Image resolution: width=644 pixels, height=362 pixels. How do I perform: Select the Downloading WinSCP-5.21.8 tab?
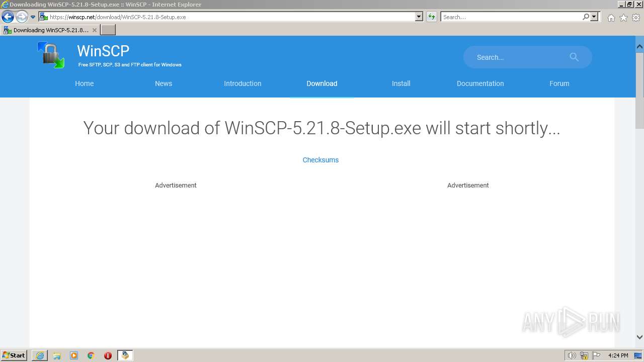pyautogui.click(x=50, y=30)
